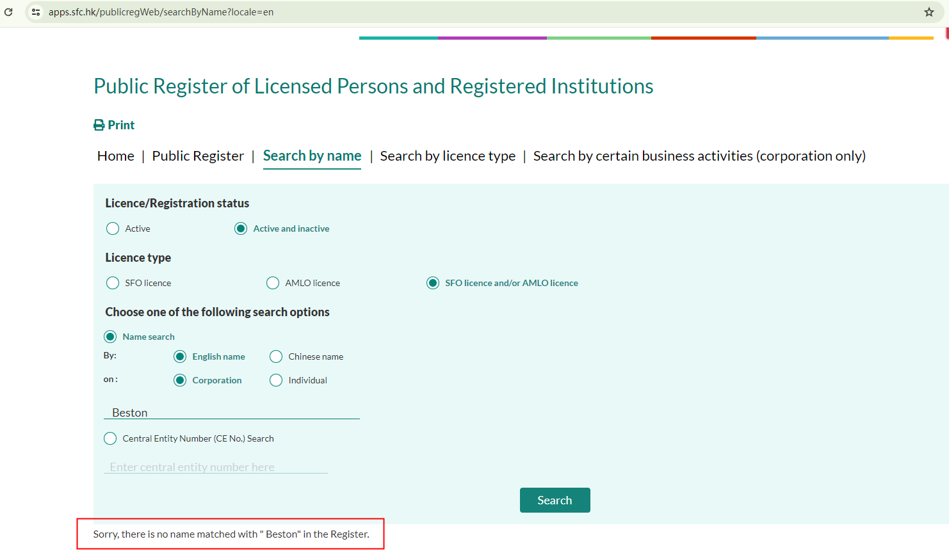Switch to Chinese name search

(x=276, y=356)
